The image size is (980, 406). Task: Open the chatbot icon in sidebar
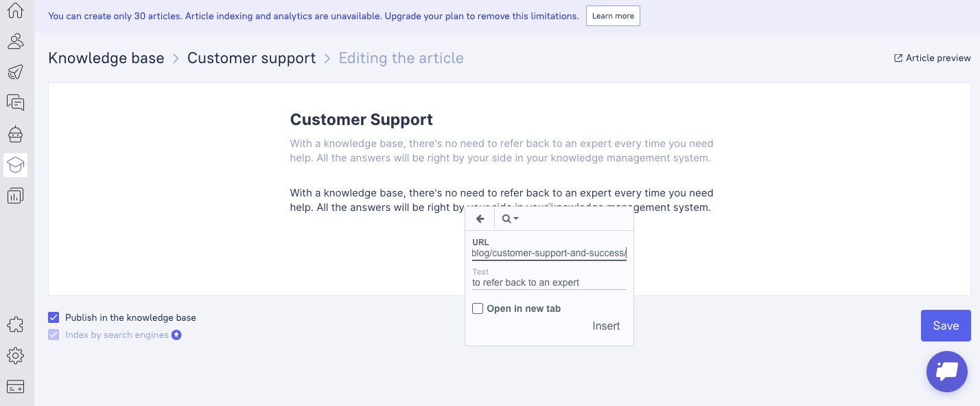coord(15,134)
